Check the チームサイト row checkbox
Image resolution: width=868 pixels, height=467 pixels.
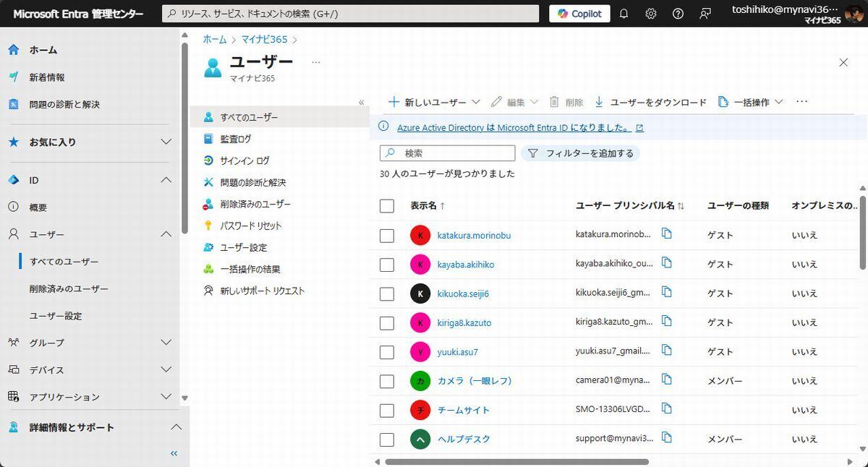coord(387,411)
